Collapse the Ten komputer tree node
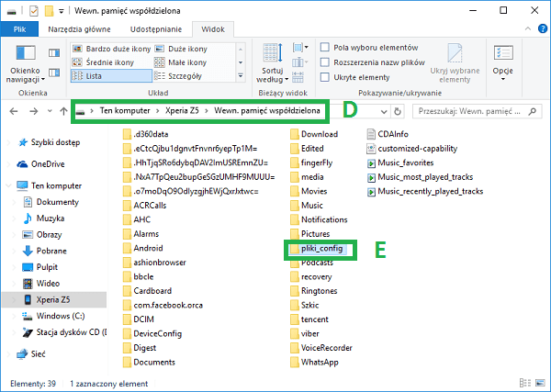 (8, 185)
